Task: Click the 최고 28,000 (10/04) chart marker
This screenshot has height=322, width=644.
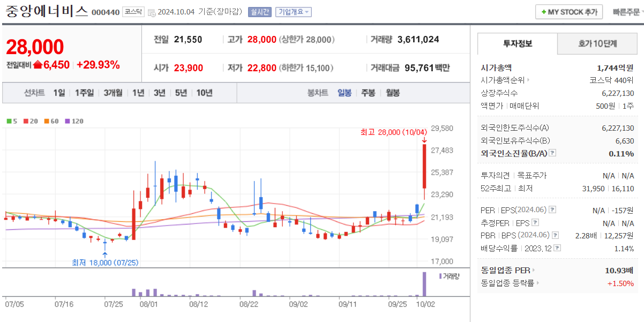Action: point(393,132)
